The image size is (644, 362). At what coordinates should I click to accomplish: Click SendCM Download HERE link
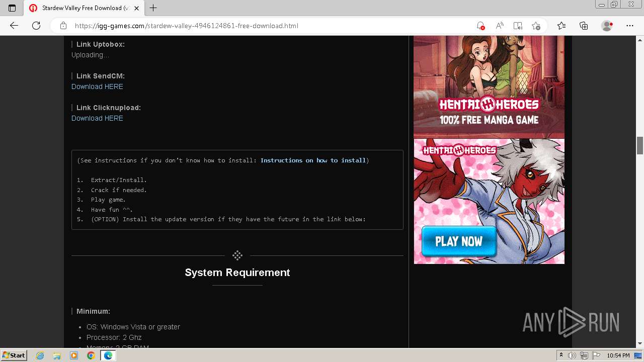pyautogui.click(x=97, y=86)
